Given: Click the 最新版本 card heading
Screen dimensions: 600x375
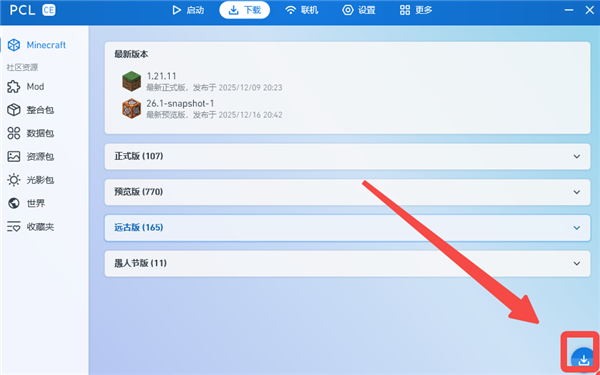Looking at the screenshot, I should pos(131,54).
